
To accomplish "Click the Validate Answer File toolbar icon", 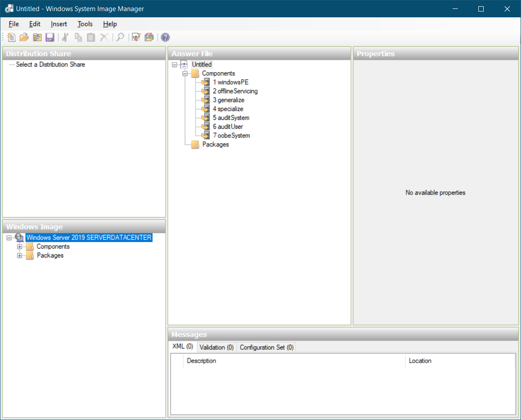I will (136, 37).
